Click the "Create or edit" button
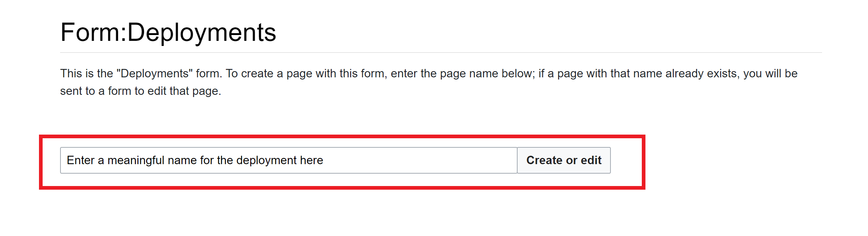 coord(564,160)
